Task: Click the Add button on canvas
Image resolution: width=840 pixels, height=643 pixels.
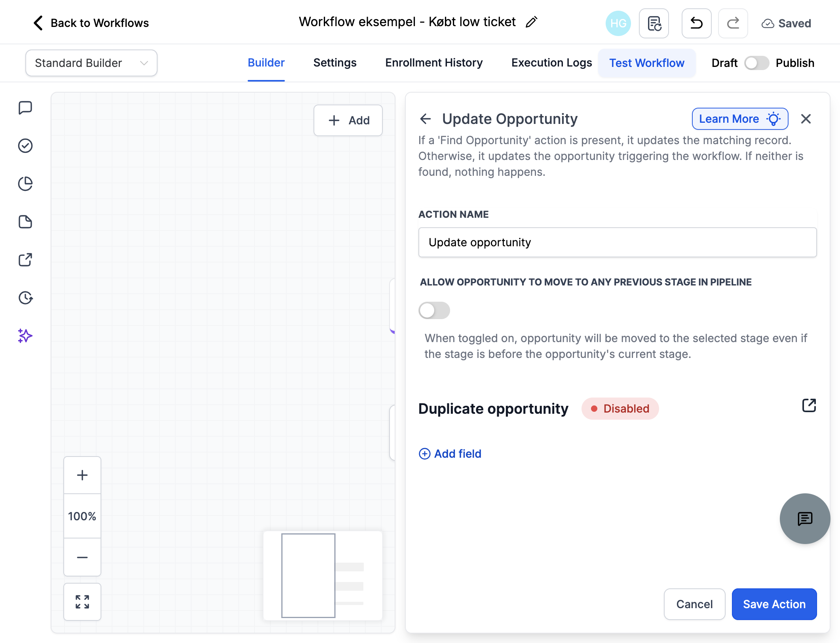Action: point(348,120)
